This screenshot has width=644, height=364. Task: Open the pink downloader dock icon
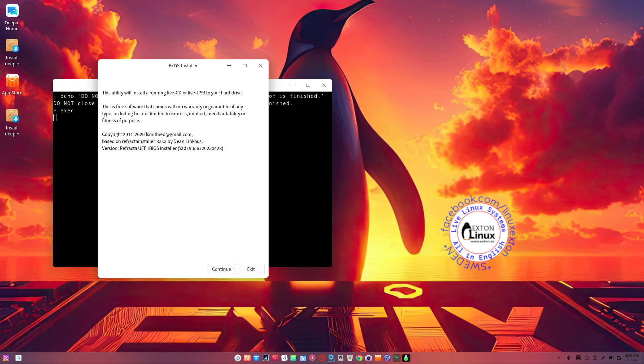[x=313, y=358]
